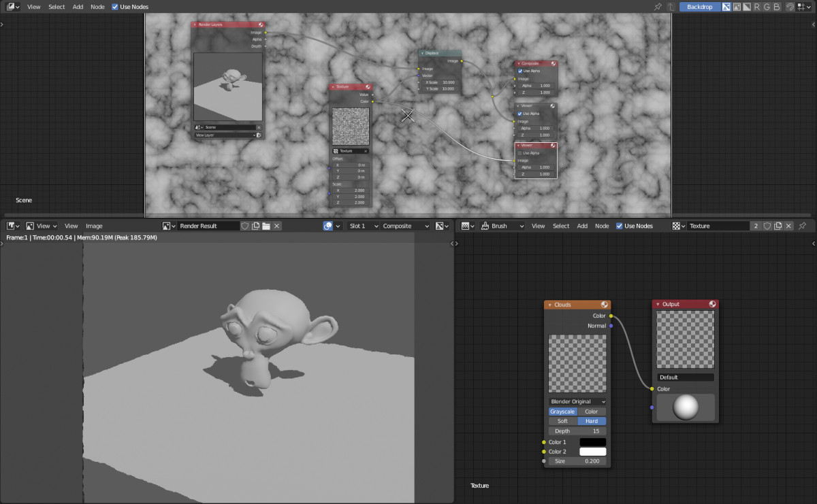Image resolution: width=817 pixels, height=504 pixels.
Task: Open snap element grid dropdown
Action: tap(804, 7)
